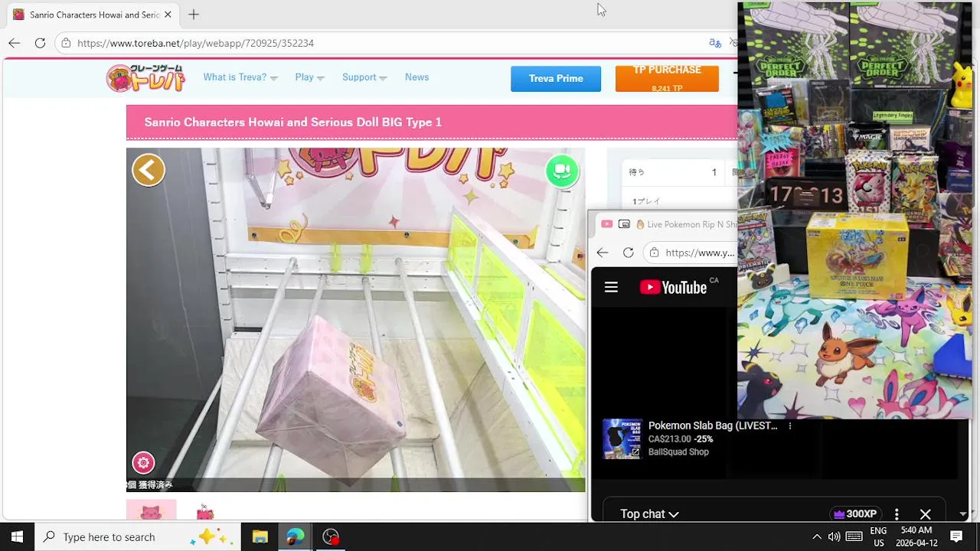Click the Type here to search box
This screenshot has width=980, height=551.
tap(138, 536)
